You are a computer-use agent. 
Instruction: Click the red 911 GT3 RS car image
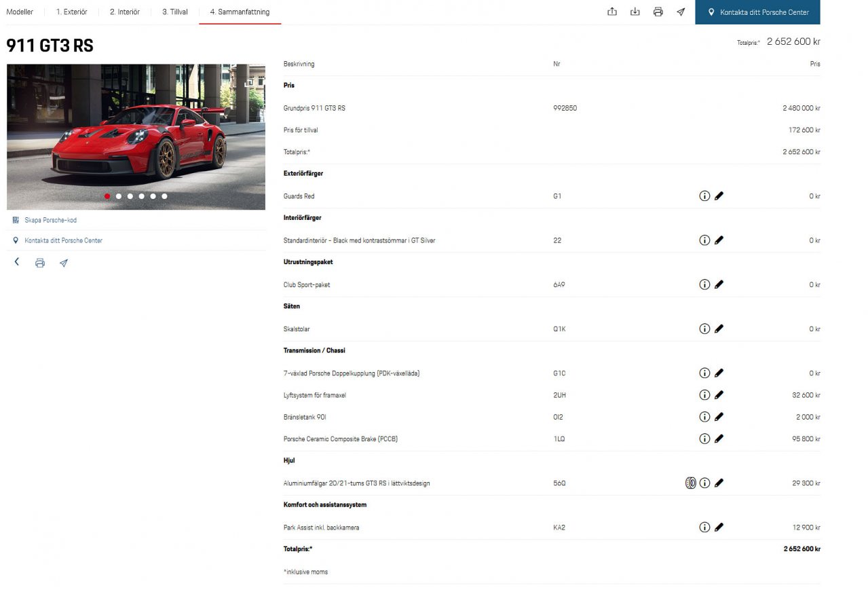[x=136, y=136]
